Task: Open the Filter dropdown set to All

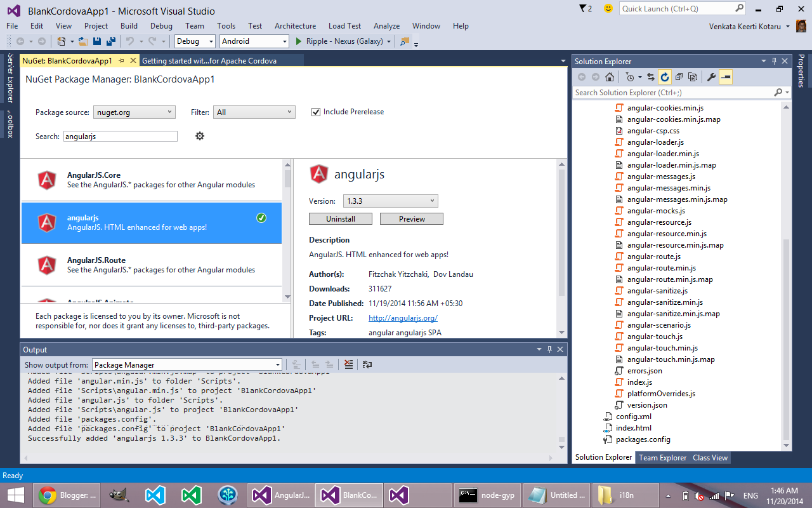Action: (254, 112)
